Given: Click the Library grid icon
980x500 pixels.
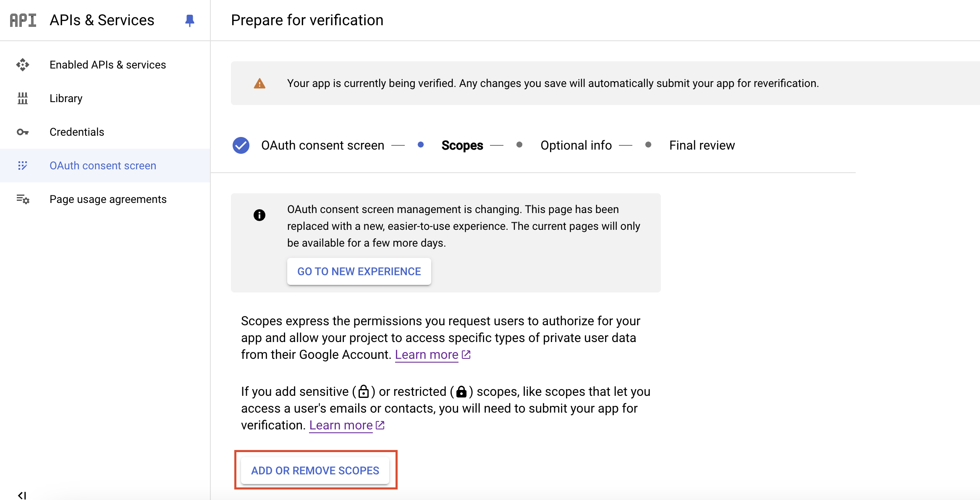Looking at the screenshot, I should coord(23,98).
